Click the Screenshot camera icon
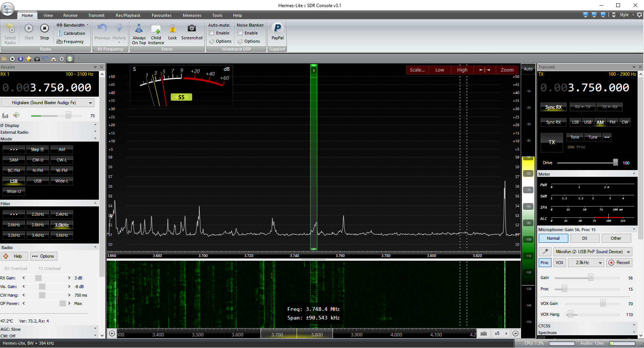 pos(191,28)
